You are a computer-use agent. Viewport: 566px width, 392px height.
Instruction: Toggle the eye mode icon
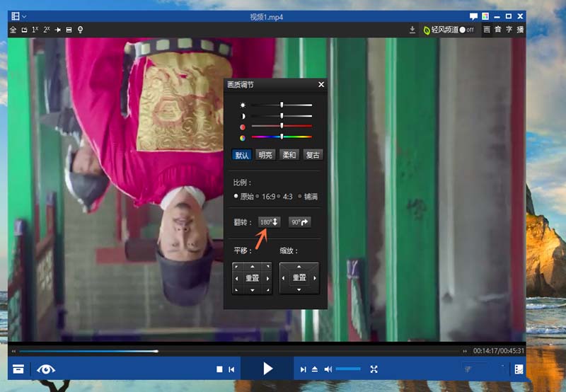pyautogui.click(x=46, y=369)
